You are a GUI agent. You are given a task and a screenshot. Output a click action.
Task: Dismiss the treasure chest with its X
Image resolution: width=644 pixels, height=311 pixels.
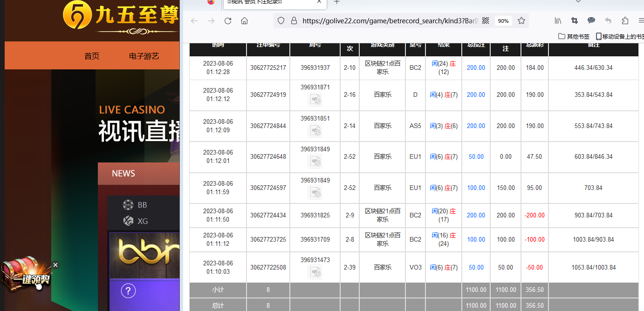(55, 265)
